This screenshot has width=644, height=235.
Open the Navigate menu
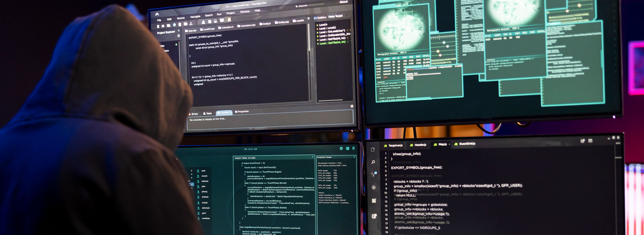[195, 17]
